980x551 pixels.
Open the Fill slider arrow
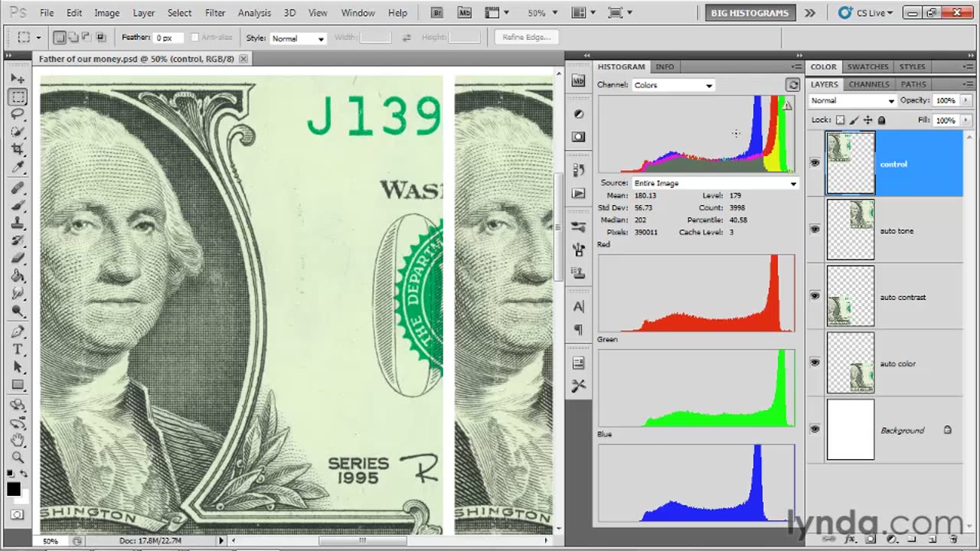coord(965,120)
